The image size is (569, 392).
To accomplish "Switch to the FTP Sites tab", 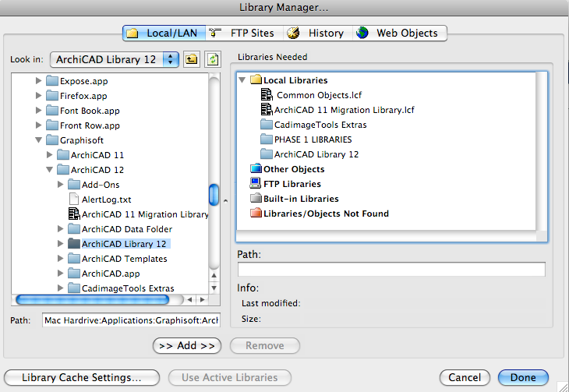I will 244,33.
